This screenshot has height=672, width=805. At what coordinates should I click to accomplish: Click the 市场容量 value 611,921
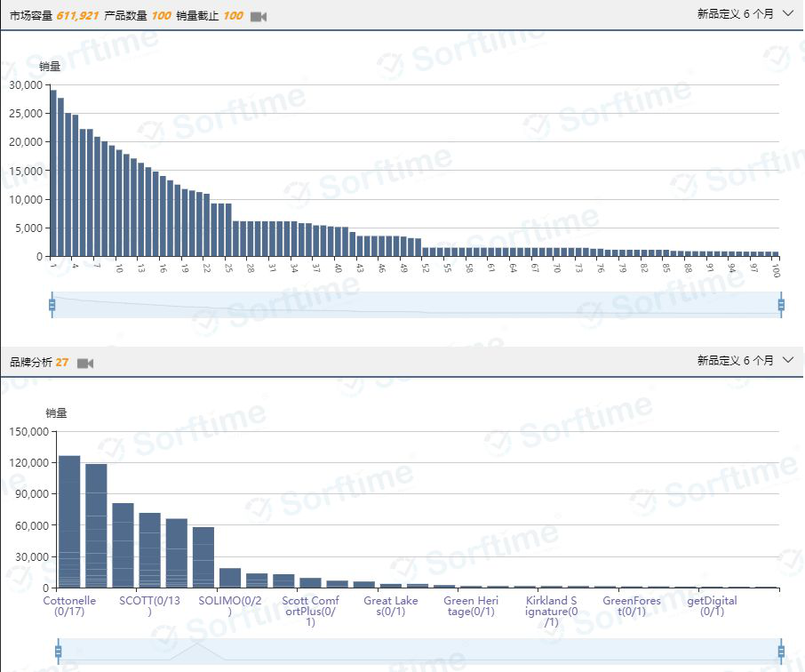pyautogui.click(x=77, y=16)
